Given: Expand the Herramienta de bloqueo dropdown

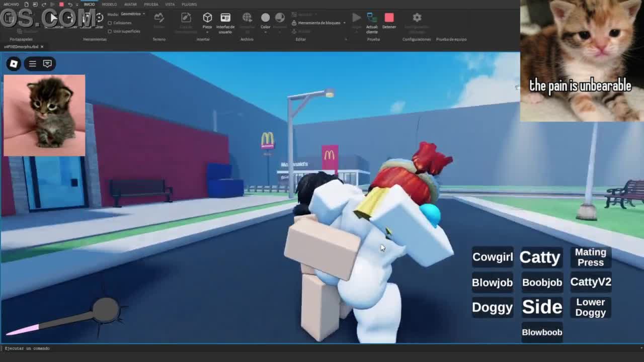Looking at the screenshot, I should pyautogui.click(x=345, y=23).
